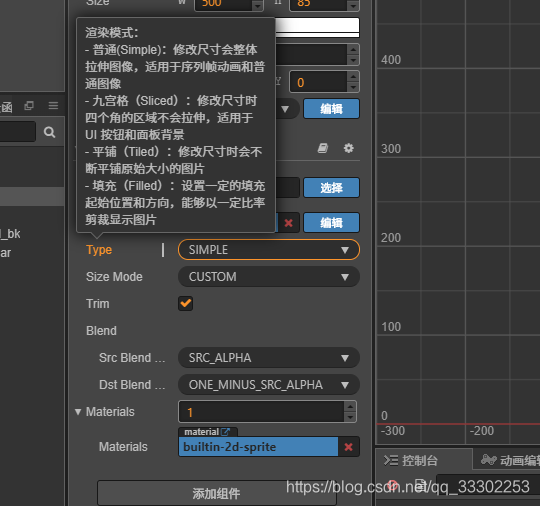
Task: Increase Materials count with up stepper
Action: (x=350, y=406)
